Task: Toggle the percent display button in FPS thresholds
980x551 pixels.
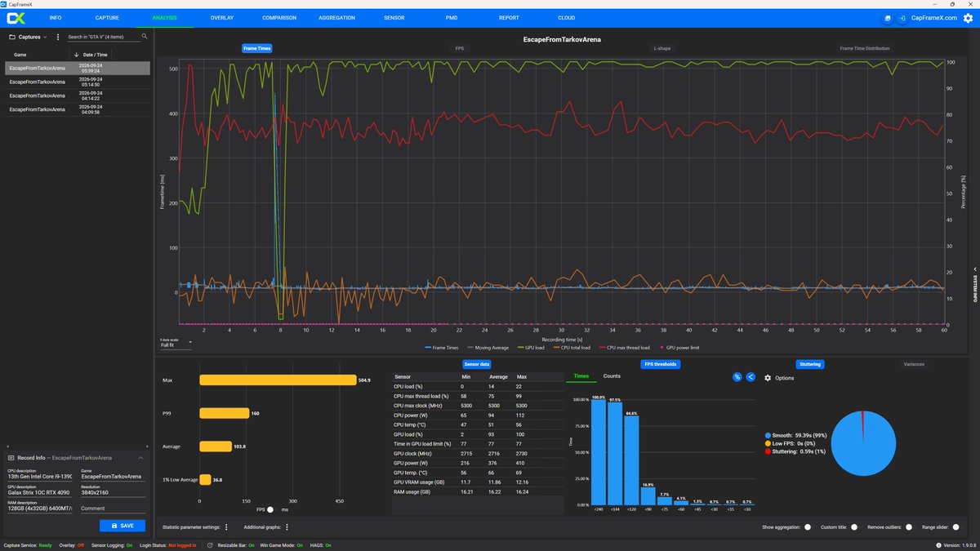Action: point(737,377)
